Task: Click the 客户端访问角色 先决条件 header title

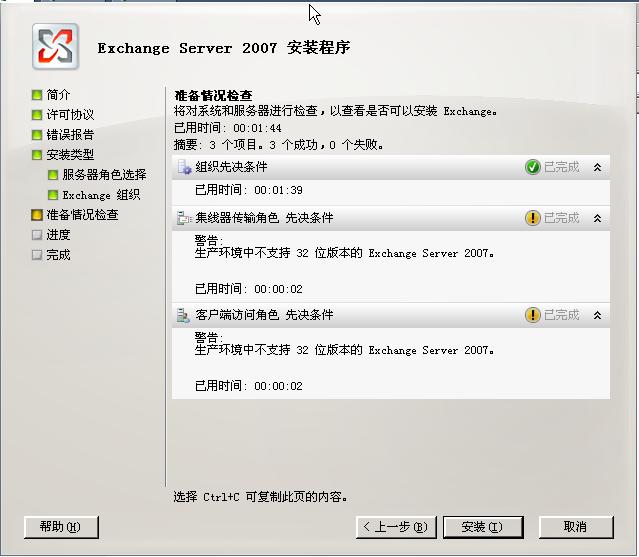Action: pyautogui.click(x=264, y=315)
